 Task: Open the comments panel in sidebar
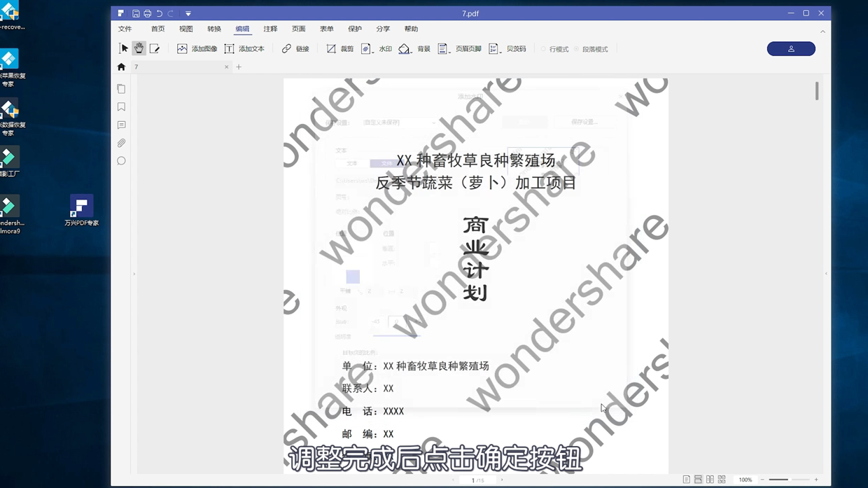click(121, 125)
